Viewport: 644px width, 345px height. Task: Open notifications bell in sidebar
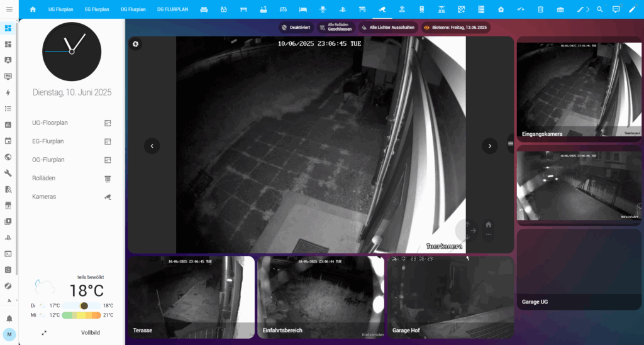click(9, 319)
